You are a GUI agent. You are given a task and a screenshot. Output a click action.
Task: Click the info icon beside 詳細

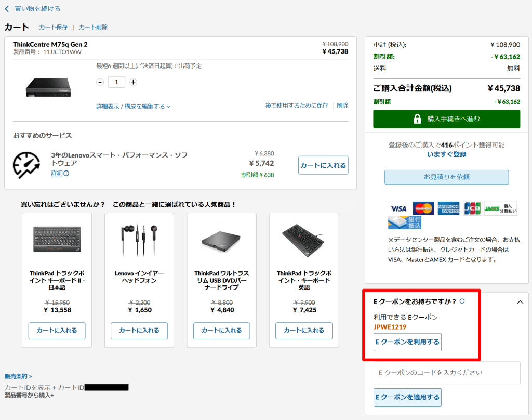coord(66,174)
